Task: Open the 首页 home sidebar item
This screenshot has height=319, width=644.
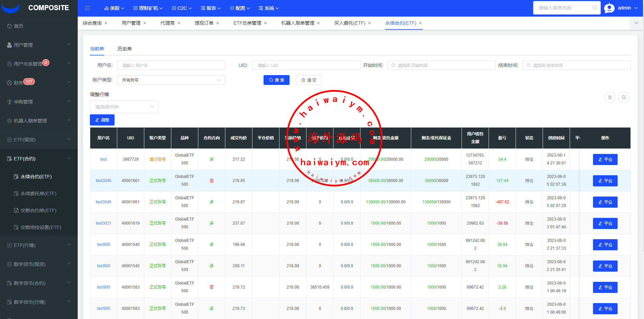Action: [x=19, y=26]
